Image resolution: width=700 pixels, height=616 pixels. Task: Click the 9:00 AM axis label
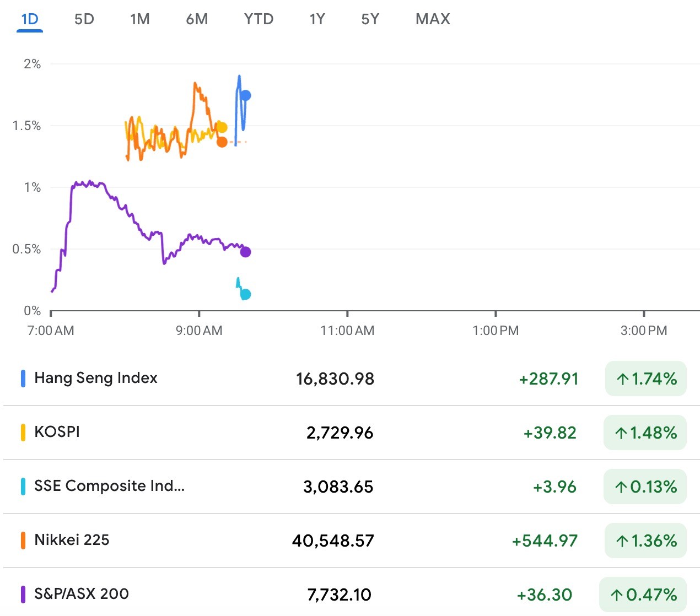199,331
